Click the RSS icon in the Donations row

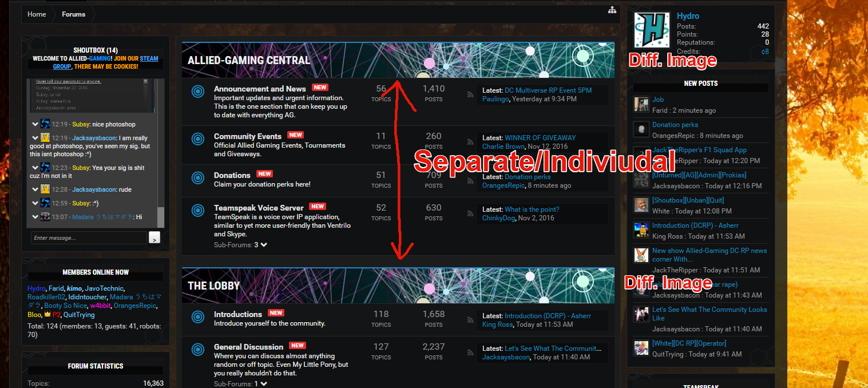coord(470,181)
